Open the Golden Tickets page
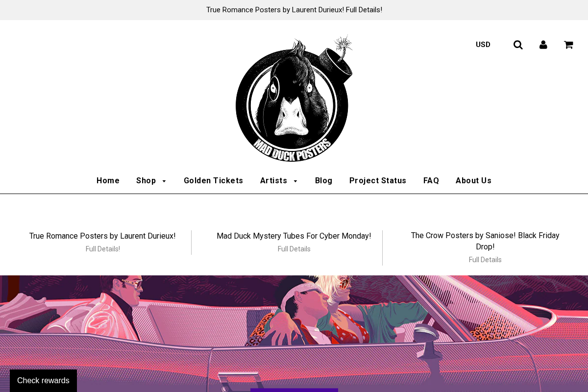 214,181
